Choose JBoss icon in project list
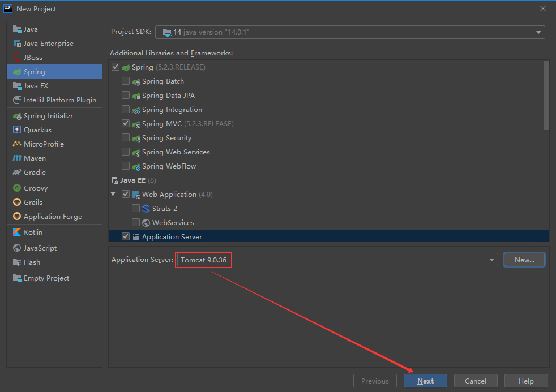556x392 pixels. tap(17, 57)
